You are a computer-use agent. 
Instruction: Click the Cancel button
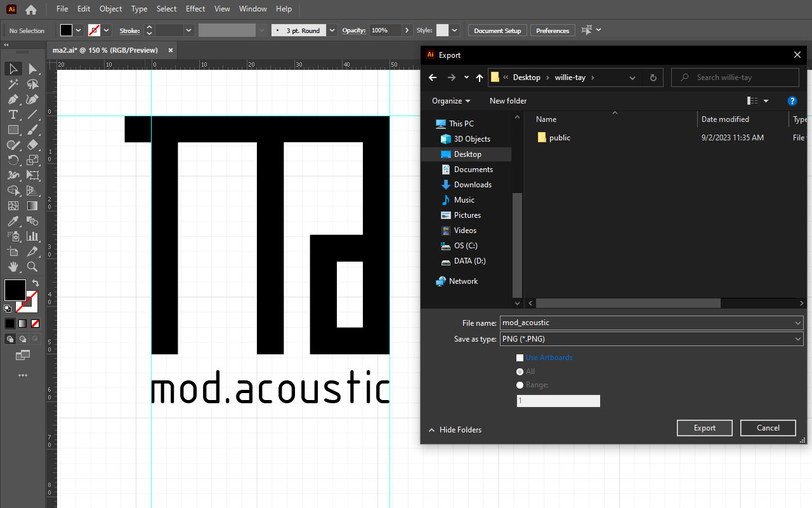tap(768, 428)
